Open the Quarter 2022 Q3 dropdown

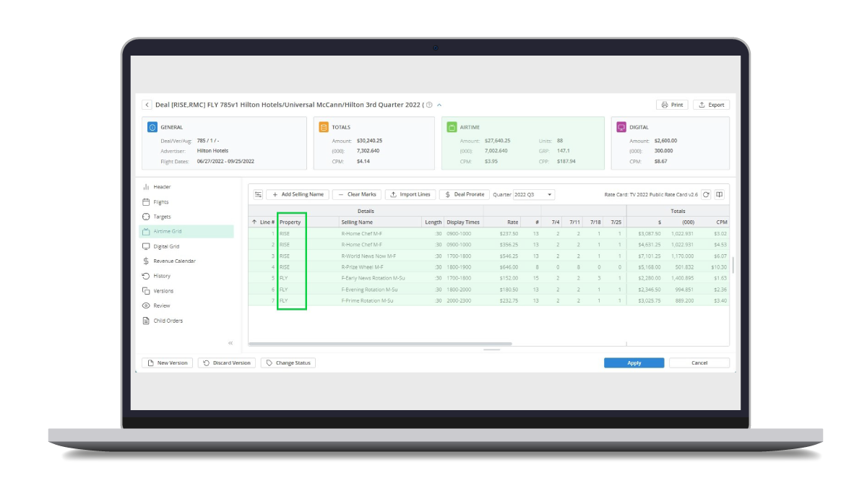pyautogui.click(x=533, y=194)
